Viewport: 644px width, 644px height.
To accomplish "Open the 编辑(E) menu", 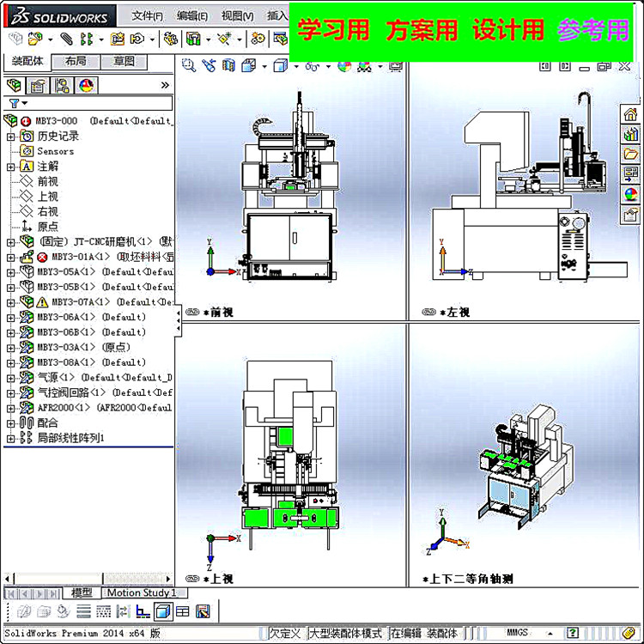I will point(192,16).
